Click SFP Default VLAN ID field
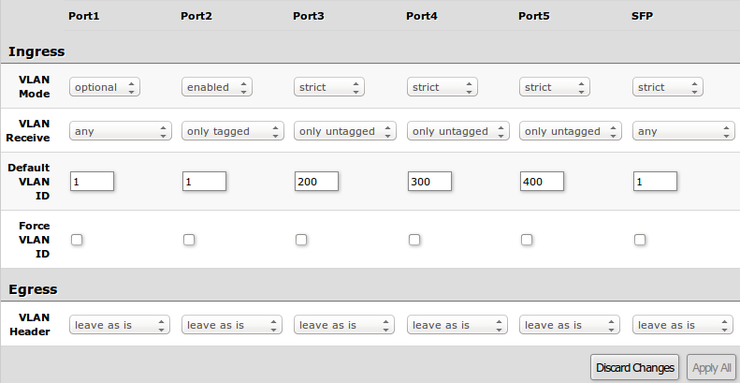The height and width of the screenshot is (383, 740). (656, 181)
